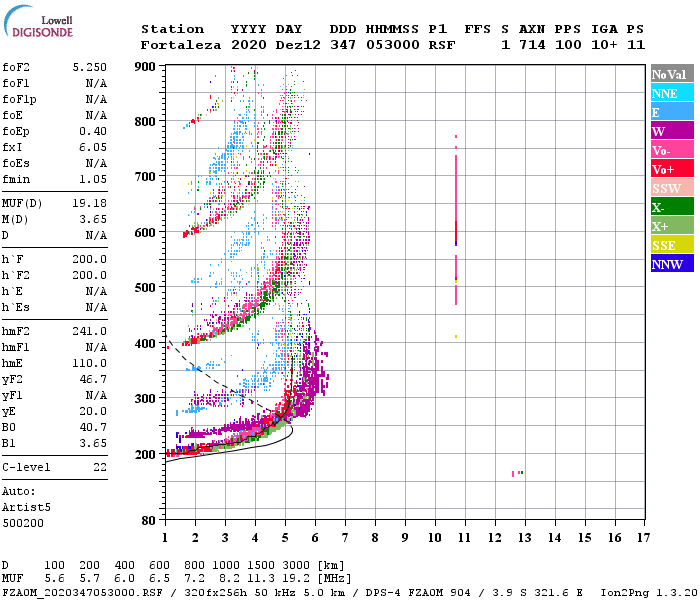Click the 6 MHz x-axis label
The height and width of the screenshot is (600, 700).
(315, 538)
